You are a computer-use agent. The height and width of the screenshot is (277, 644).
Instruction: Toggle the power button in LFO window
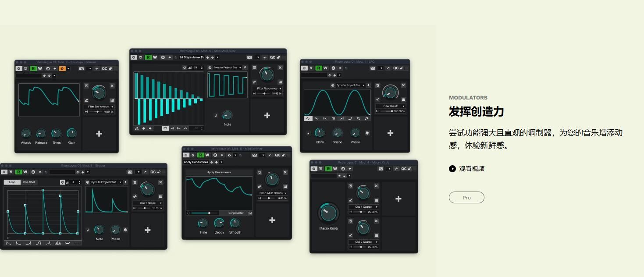point(304,68)
